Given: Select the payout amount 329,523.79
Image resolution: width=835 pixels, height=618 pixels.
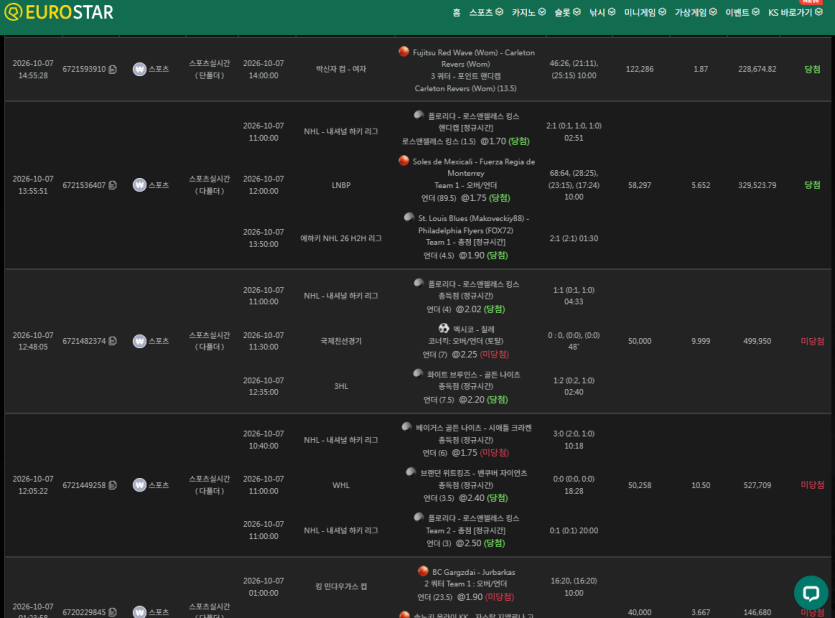Looking at the screenshot, I should (757, 185).
